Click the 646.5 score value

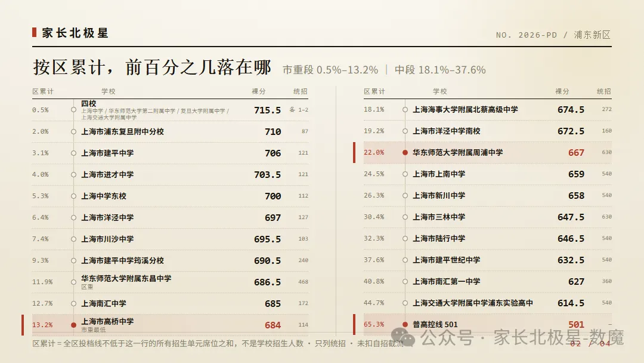pos(571,239)
